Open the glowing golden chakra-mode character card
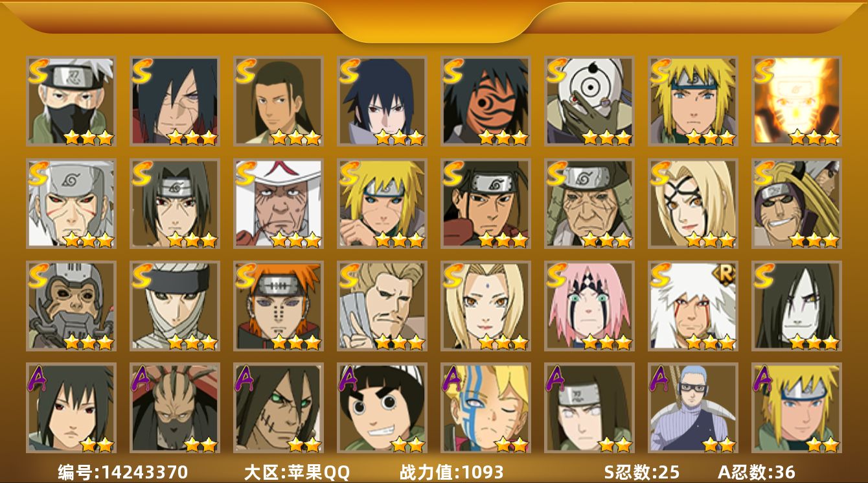868x483 pixels. click(797, 101)
